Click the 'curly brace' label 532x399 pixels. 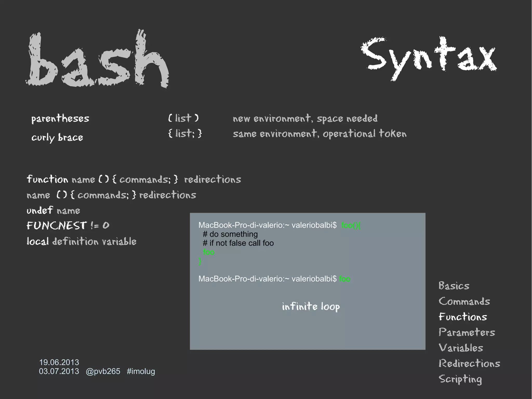[57, 138]
